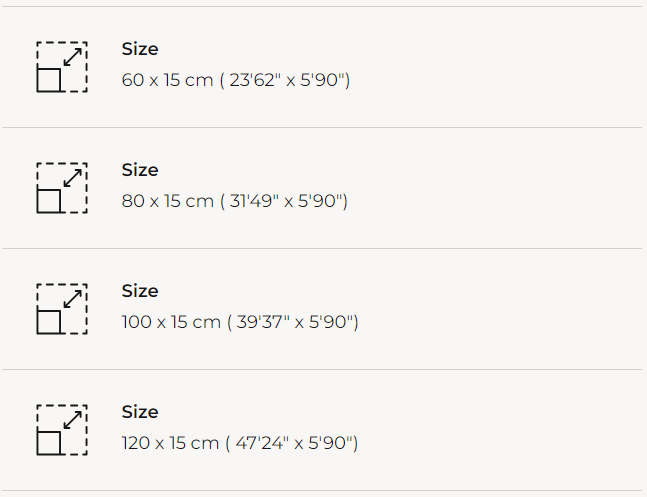Click the 47'24" x 5'90" inch conversion
647x497 pixels.
[294, 443]
